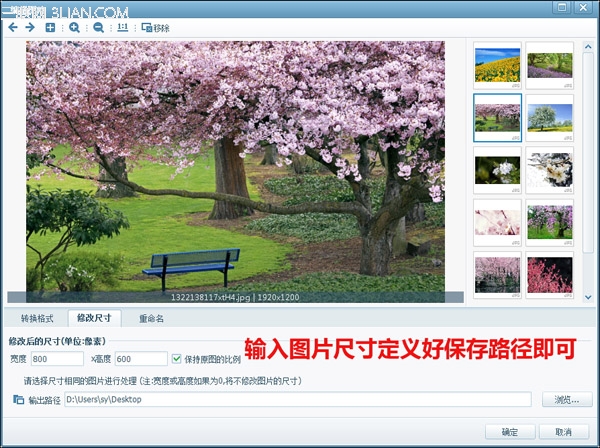
Task: Go to previous image with back arrow
Action: click(x=13, y=27)
